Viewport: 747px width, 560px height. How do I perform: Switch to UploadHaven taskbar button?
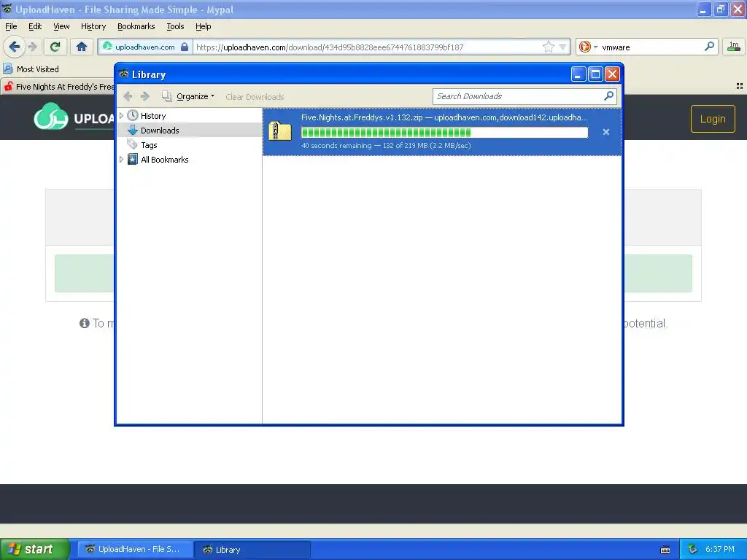tap(135, 549)
